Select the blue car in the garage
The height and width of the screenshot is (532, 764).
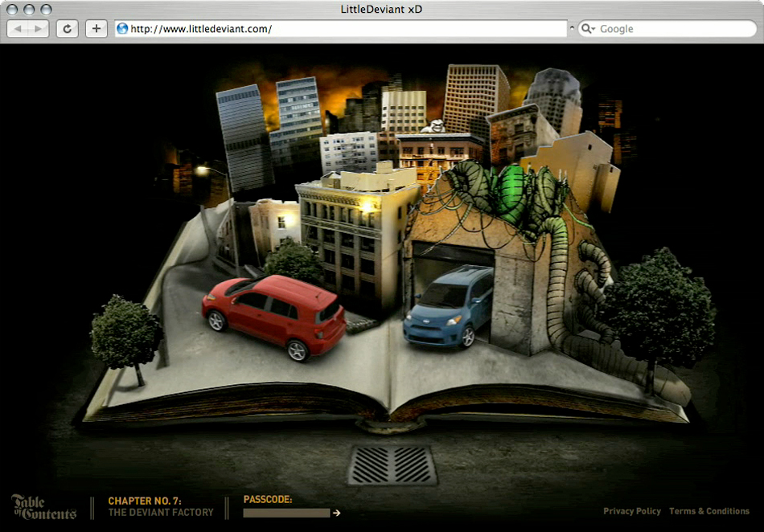point(450,307)
